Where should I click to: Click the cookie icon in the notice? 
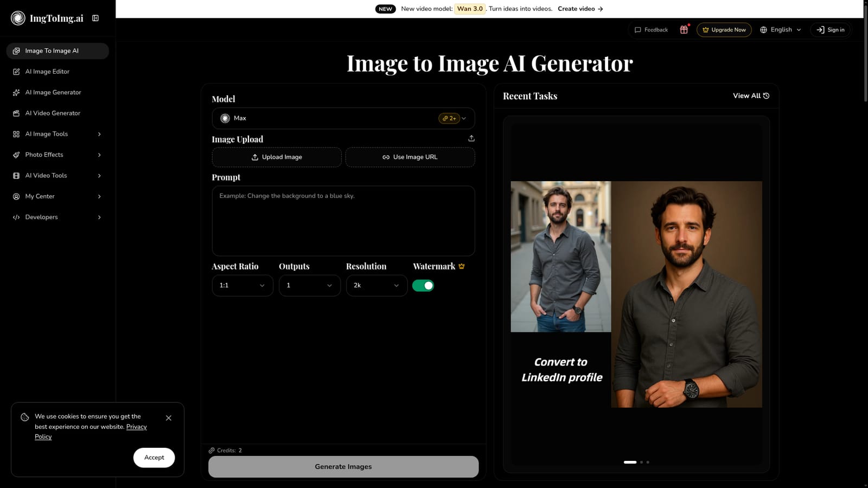pos(25,417)
